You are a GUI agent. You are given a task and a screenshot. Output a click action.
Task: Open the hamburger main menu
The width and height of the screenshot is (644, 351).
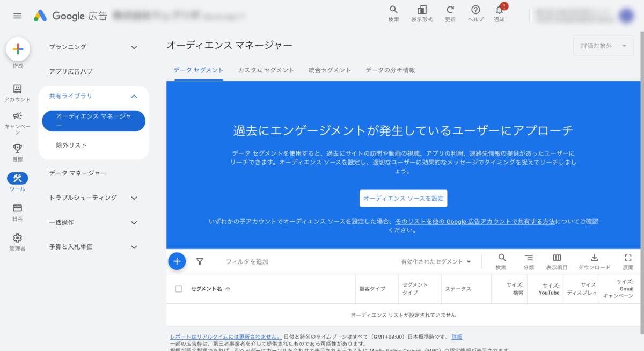pyautogui.click(x=18, y=16)
